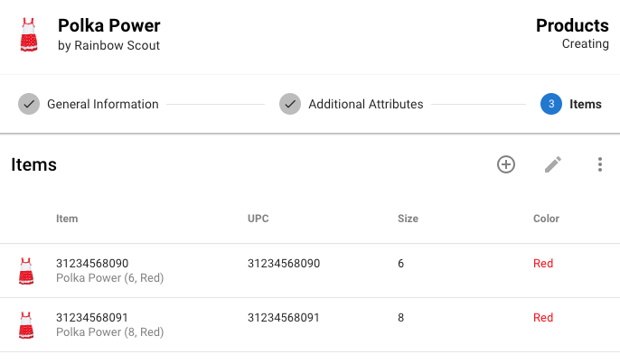Sort by the UPC column header

click(258, 219)
